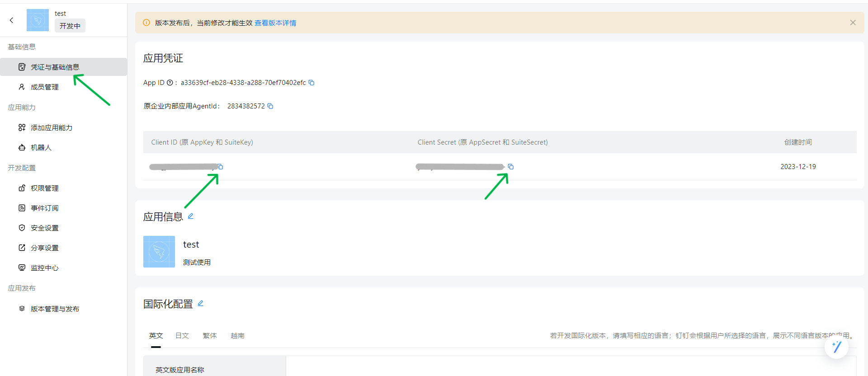Open the 机器人 sidebar item

click(41, 148)
